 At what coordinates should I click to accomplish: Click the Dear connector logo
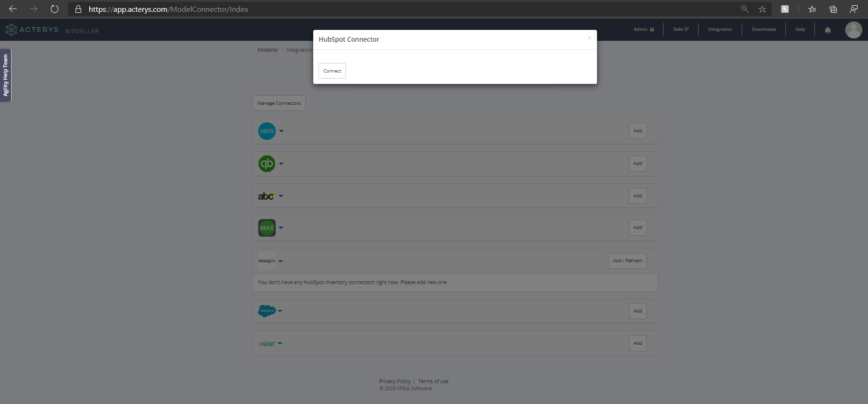click(267, 344)
